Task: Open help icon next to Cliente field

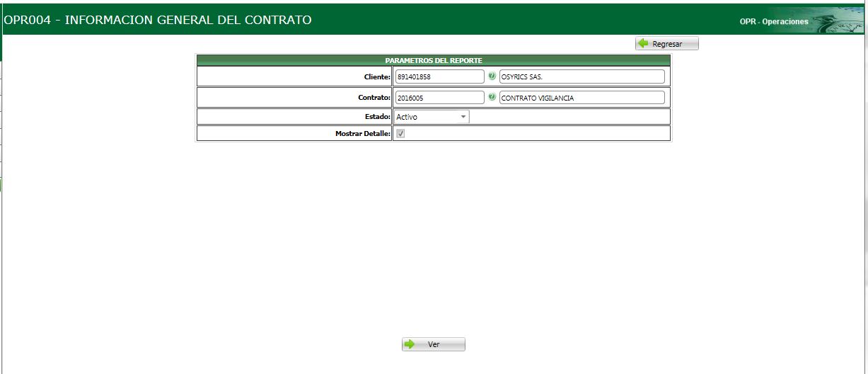Action: (x=492, y=76)
